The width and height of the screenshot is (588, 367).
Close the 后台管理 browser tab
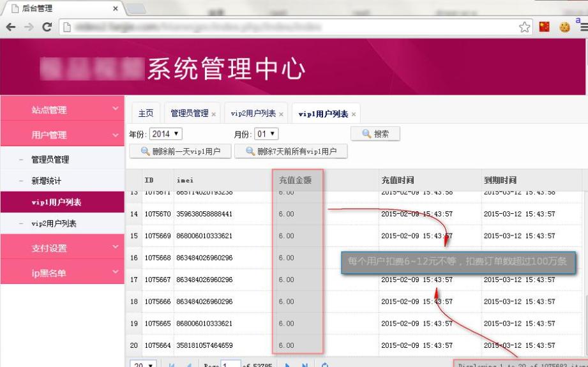[x=116, y=8]
